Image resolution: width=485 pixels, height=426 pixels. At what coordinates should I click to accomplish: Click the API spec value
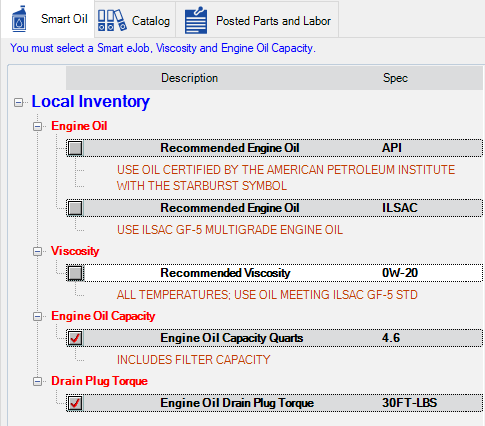392,148
